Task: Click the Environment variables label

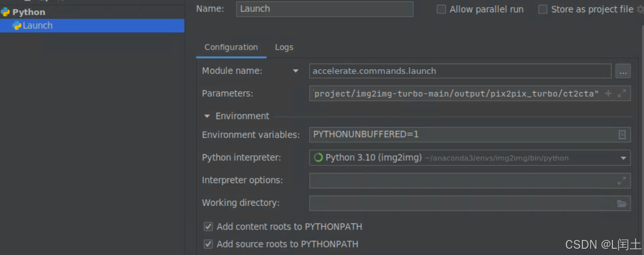Action: (251, 134)
